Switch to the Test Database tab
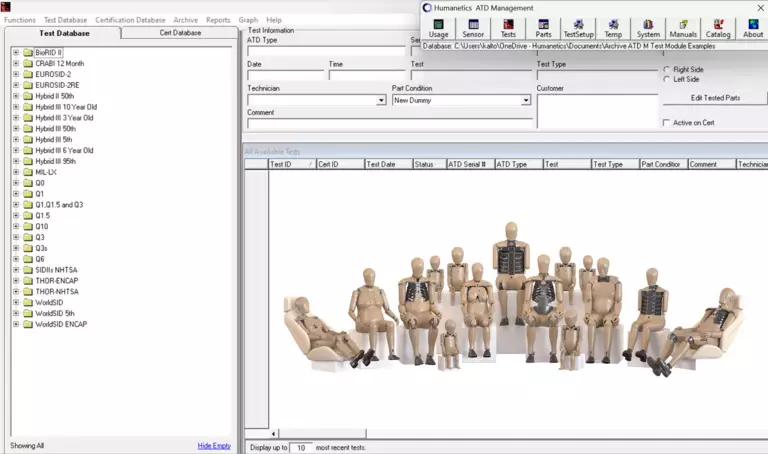This screenshot has height=454, width=768. tap(64, 33)
